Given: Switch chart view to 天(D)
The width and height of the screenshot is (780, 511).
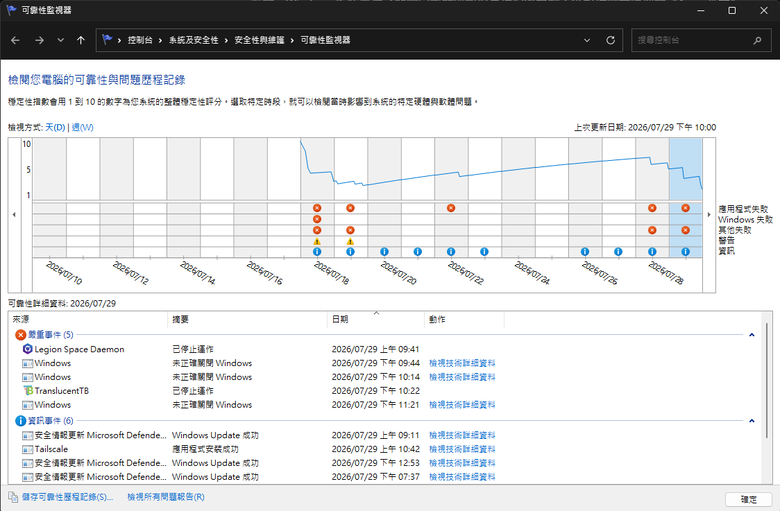Looking at the screenshot, I should point(55,127).
